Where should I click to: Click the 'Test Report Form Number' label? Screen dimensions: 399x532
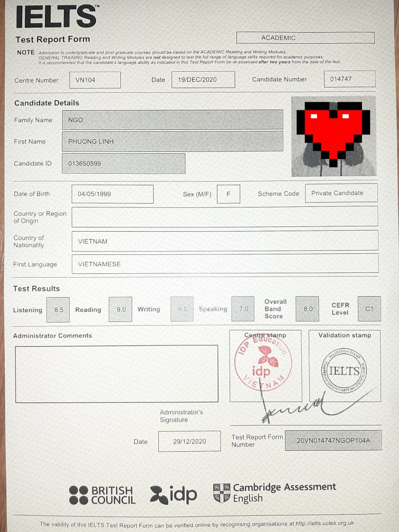[x=257, y=441]
